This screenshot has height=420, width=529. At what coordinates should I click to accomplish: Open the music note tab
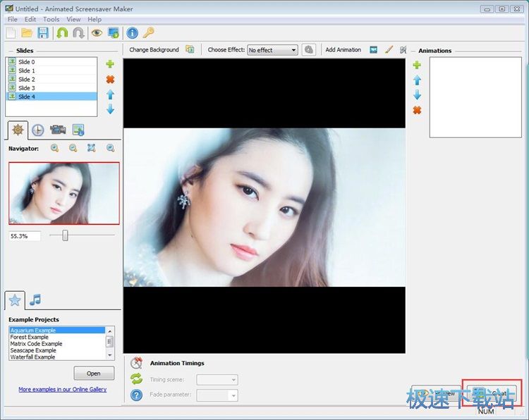(35, 299)
